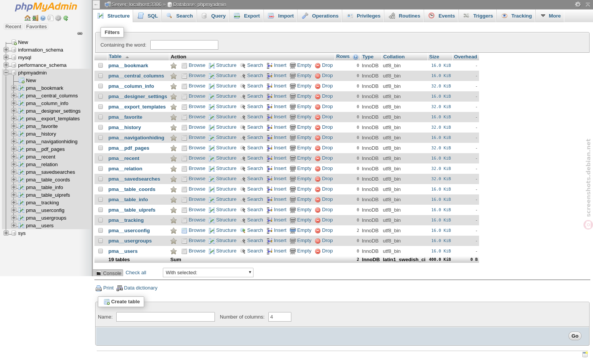Open the With selected dropdown
Screen dimensions: 593x364
[x=208, y=272]
